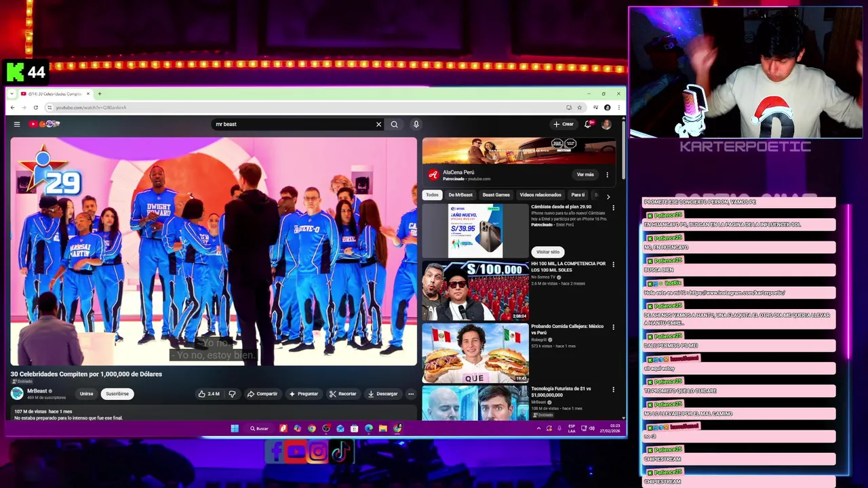The image size is (868, 488).
Task: Like the video showing 2.4 M
Action: (x=209, y=394)
